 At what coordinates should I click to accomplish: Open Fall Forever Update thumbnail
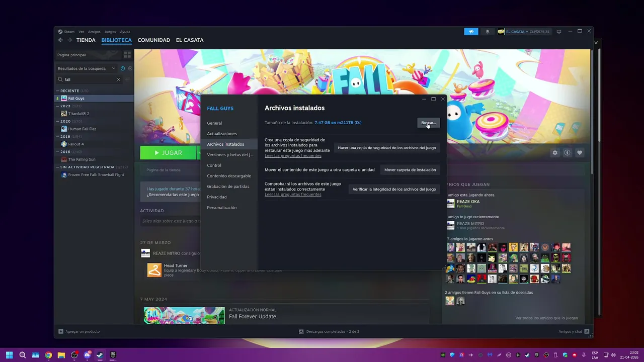pos(184,316)
